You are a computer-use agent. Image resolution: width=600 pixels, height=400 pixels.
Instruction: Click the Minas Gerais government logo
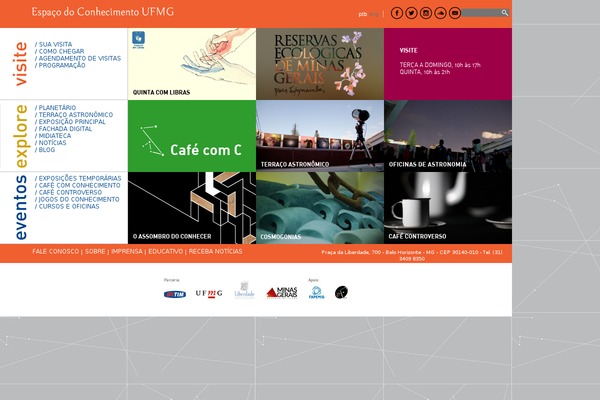[282, 293]
